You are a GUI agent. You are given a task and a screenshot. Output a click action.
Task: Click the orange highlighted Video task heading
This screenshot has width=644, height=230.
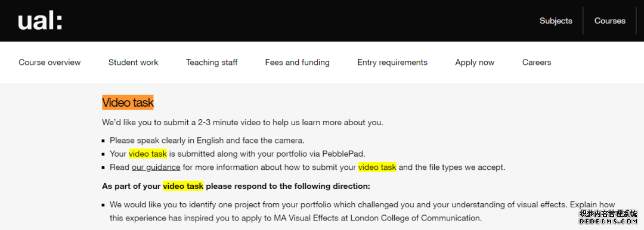point(128,102)
